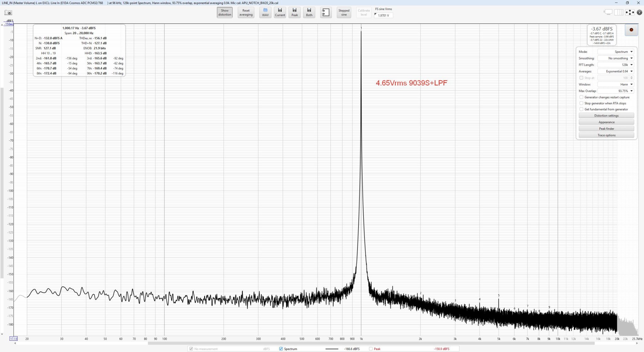Click Reset averaging button
Screen dimensions: 644x352
pos(246,13)
